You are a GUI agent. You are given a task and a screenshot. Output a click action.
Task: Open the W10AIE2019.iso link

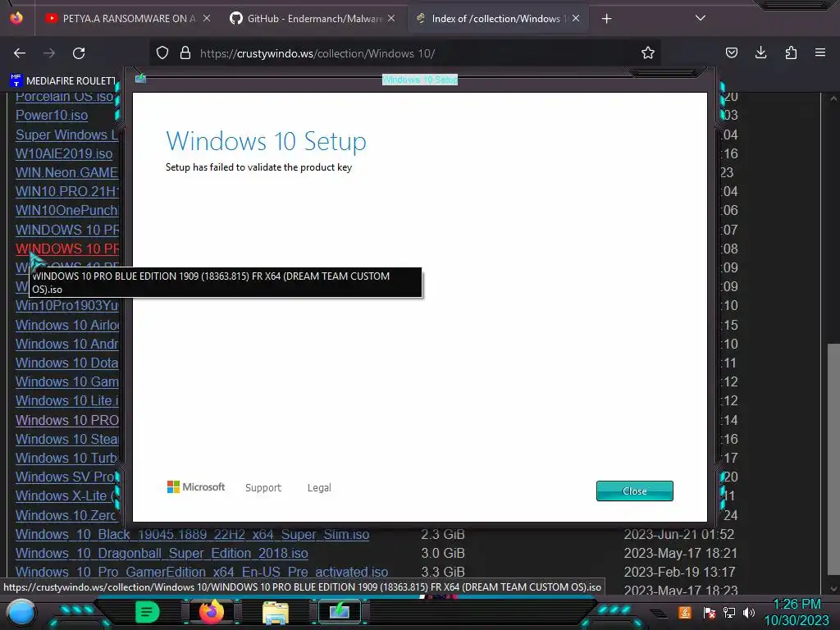64,153
